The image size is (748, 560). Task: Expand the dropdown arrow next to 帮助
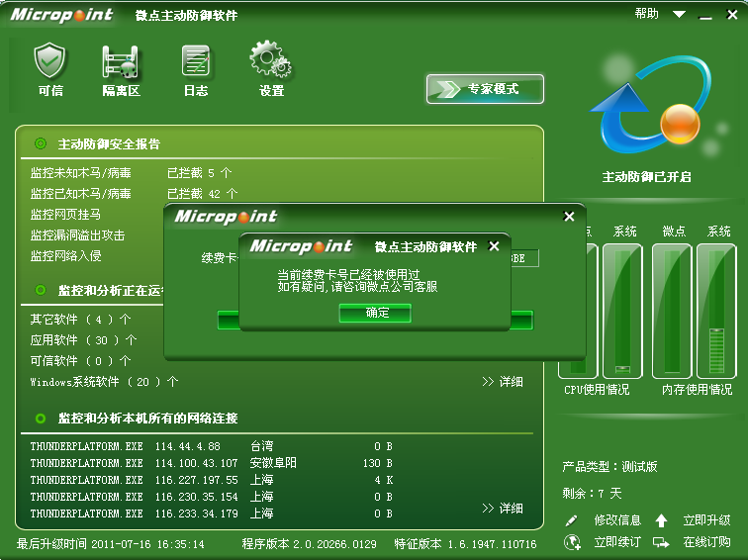pyautogui.click(x=679, y=14)
